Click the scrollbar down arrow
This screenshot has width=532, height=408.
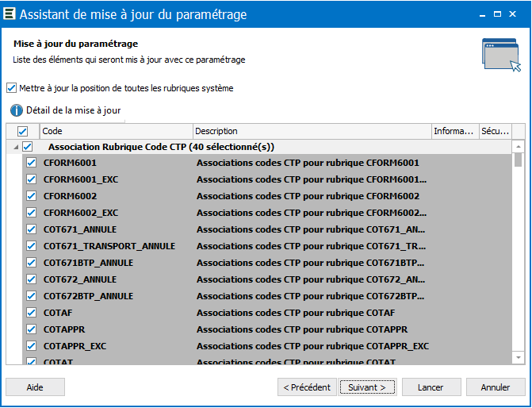[518, 357]
